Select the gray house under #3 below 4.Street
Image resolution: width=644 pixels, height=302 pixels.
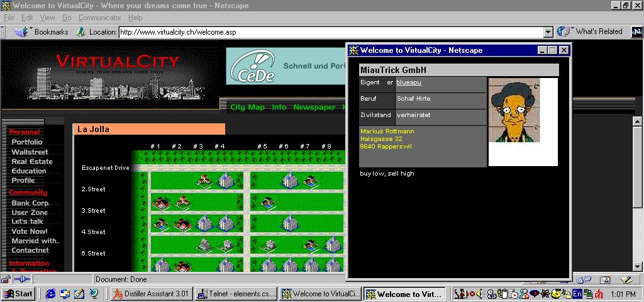(x=204, y=245)
